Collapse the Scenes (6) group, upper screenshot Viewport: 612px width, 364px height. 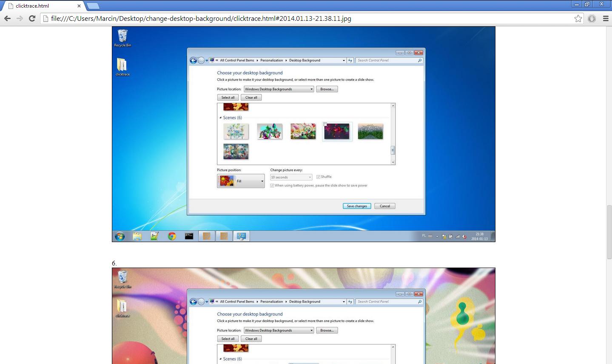pyautogui.click(x=220, y=118)
